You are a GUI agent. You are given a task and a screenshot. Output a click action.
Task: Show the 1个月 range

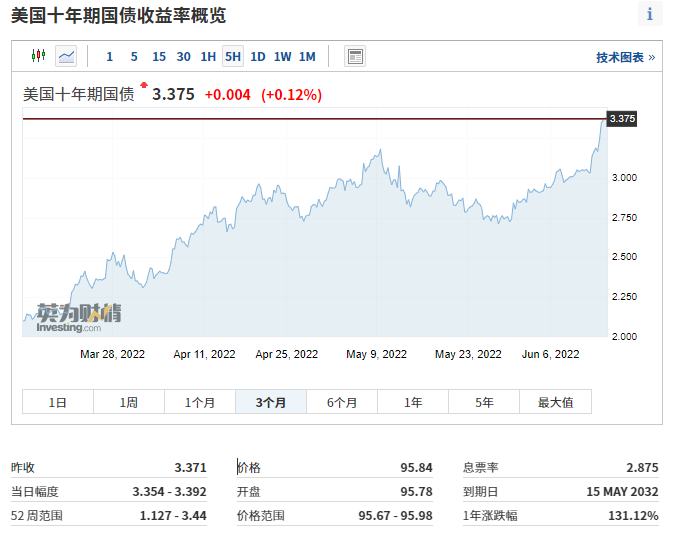[x=200, y=402]
